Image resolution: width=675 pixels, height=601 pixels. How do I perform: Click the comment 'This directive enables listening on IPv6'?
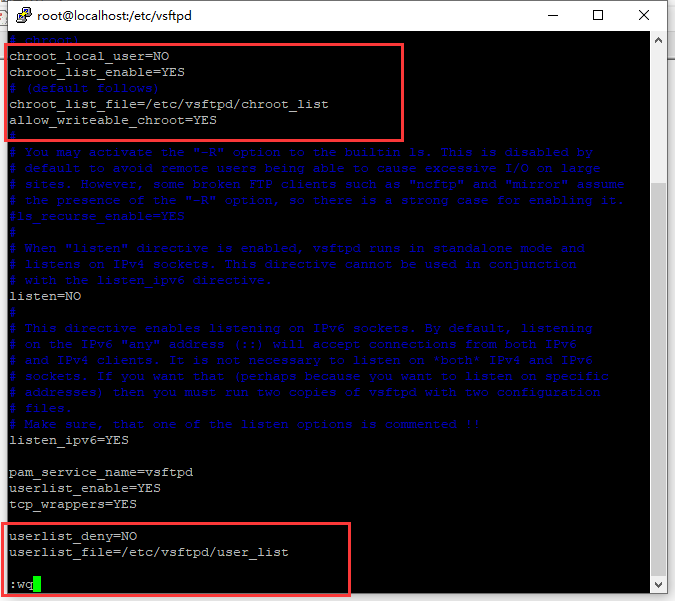(301, 328)
